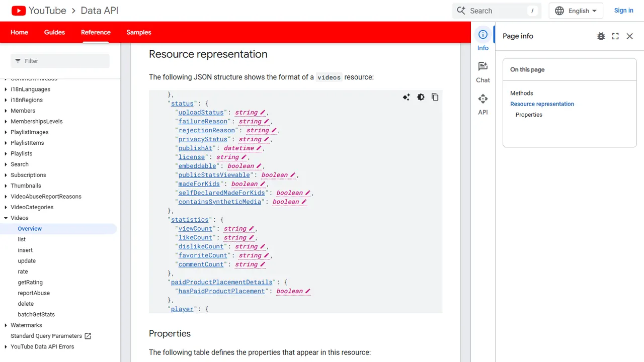
Task: Toggle dark theme for code block
Action: coord(421,97)
